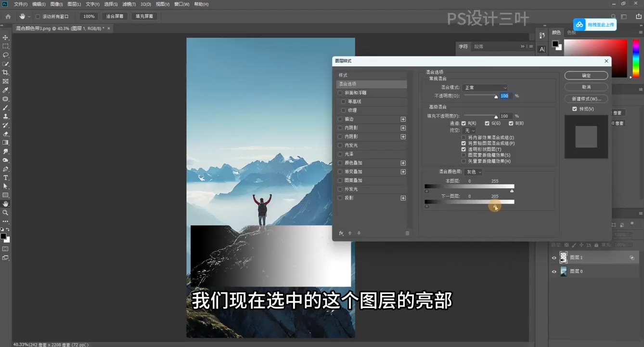The image size is (644, 347).
Task: Select the Move tool
Action: tap(6, 38)
